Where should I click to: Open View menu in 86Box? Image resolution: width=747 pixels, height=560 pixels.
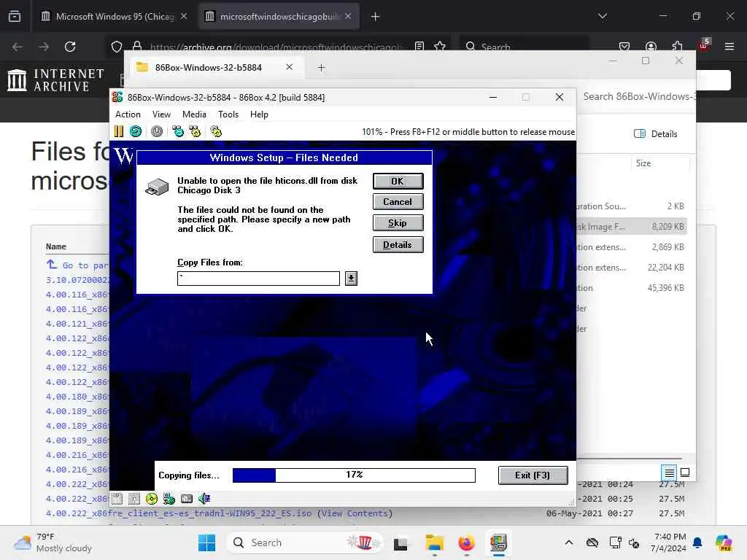click(x=161, y=114)
